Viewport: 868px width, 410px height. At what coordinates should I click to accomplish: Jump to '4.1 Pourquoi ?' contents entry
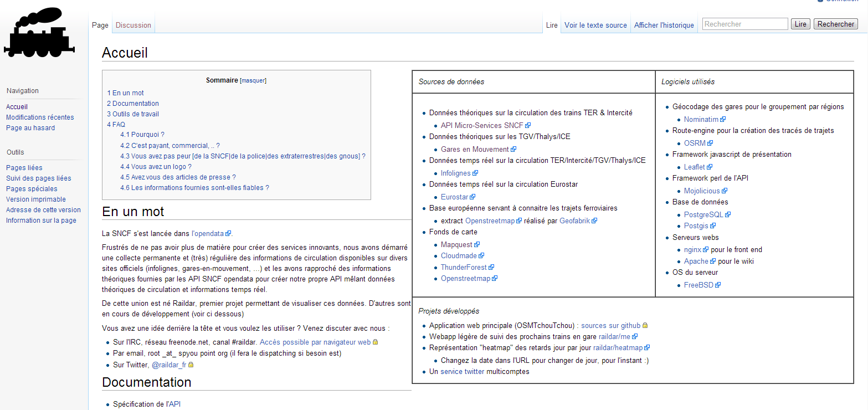[142, 135]
